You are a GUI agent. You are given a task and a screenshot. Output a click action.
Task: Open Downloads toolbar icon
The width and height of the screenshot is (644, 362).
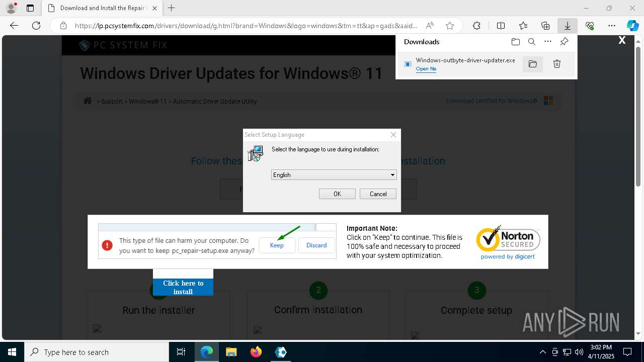(568, 26)
